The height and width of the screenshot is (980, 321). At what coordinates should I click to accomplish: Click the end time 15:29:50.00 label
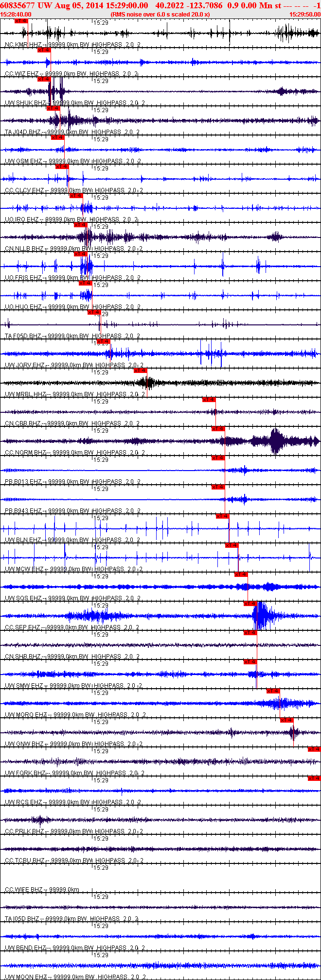point(305,15)
